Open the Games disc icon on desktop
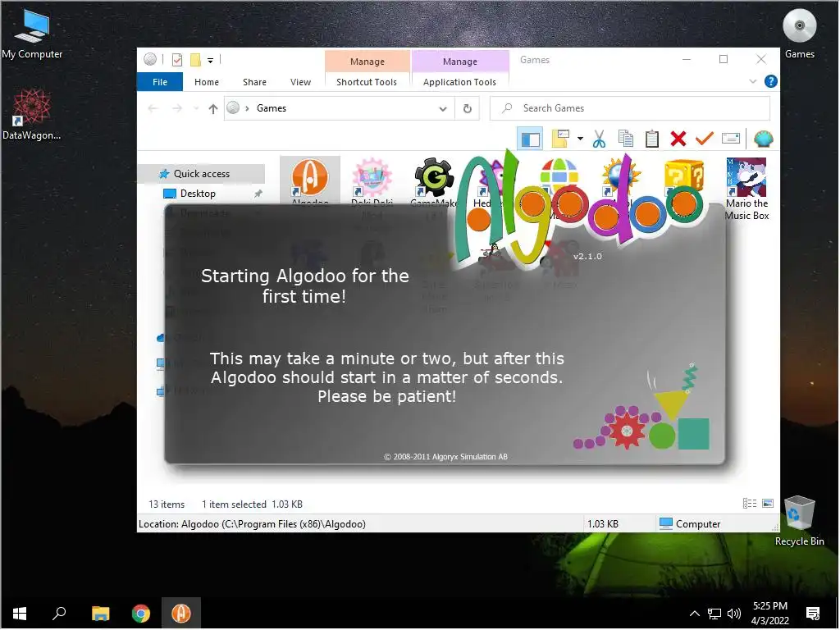Screen dimensions: 840x630 pyautogui.click(x=800, y=32)
